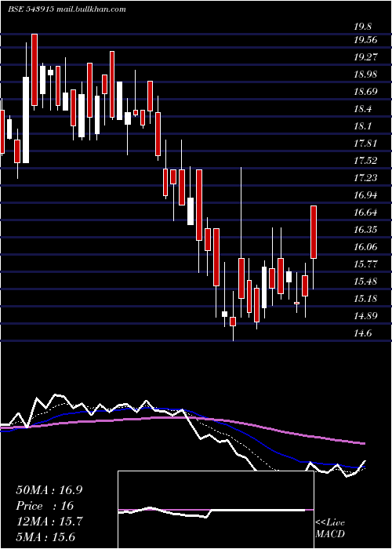Click the tallest red candle near 19.8
Screen dimensions: 392x549
click(34, 70)
